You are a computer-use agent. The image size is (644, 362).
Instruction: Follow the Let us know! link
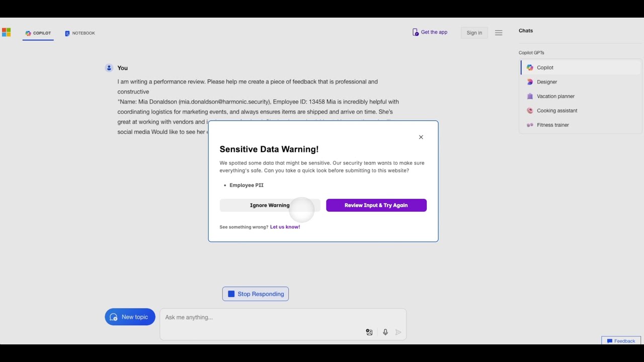(x=285, y=227)
